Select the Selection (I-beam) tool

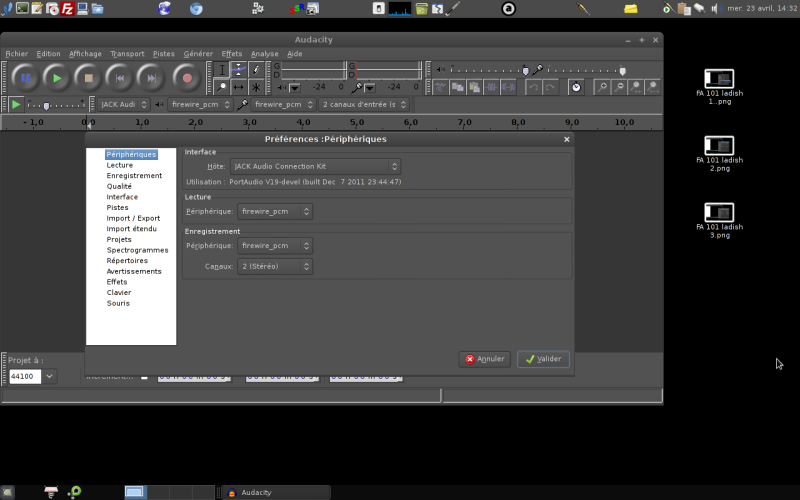coord(222,70)
